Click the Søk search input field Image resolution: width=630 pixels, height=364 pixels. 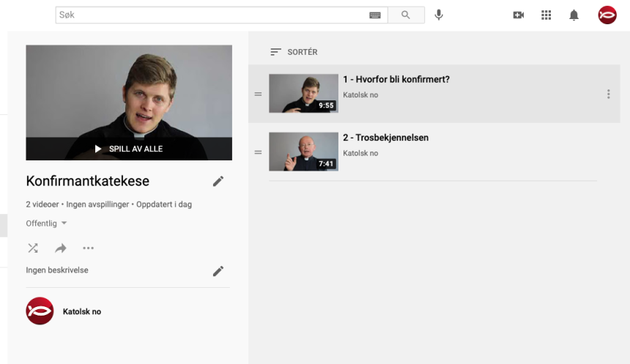213,15
